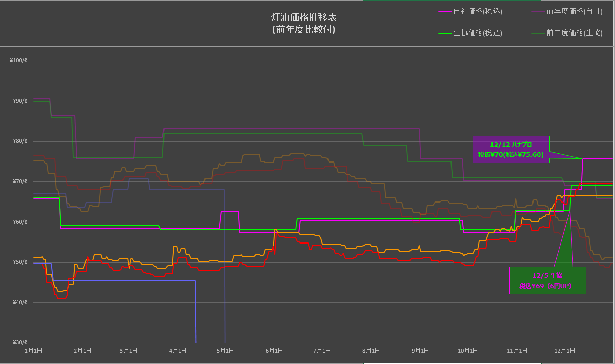The height and width of the screenshot is (364, 615).
Task: Select the 前年度価格(自社) legend entry
Action: pos(574,11)
